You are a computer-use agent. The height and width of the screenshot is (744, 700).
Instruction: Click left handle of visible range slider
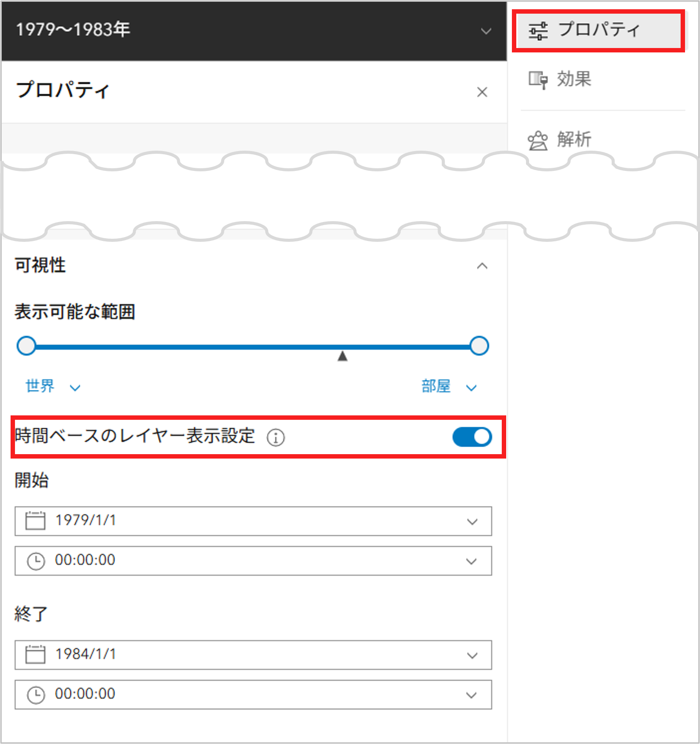click(x=26, y=346)
